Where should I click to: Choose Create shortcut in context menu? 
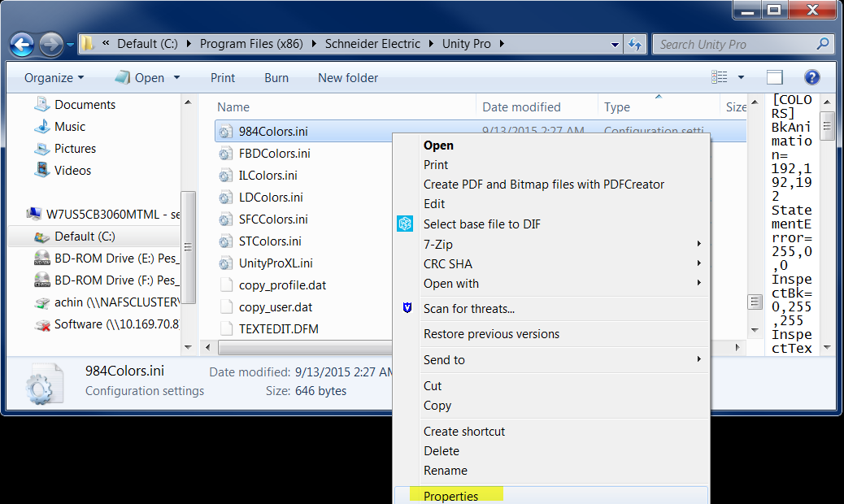coord(552,432)
